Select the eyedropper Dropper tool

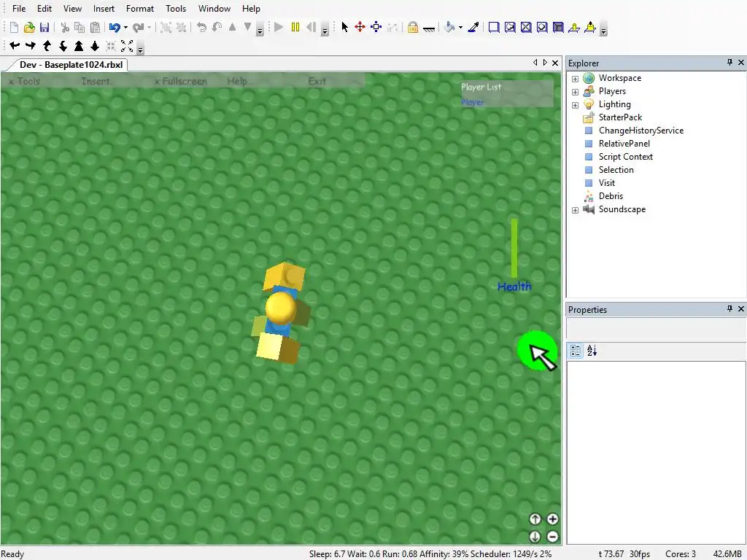tap(473, 27)
